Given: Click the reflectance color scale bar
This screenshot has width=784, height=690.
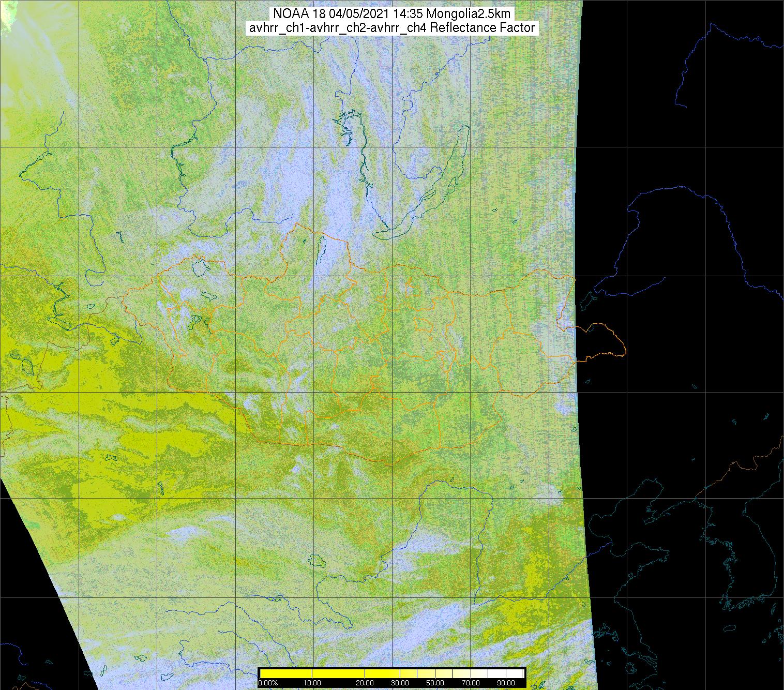Looking at the screenshot, I should coord(392,673).
